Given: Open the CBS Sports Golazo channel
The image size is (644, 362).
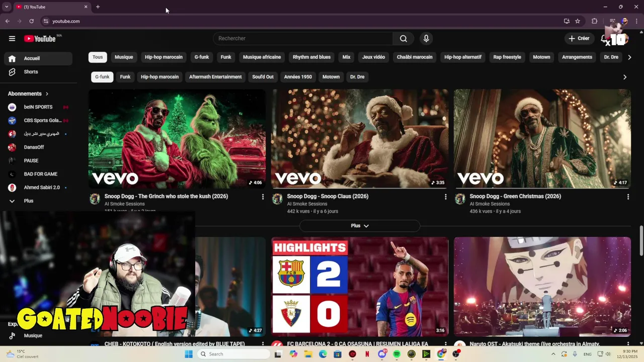Looking at the screenshot, I should click(x=38, y=121).
